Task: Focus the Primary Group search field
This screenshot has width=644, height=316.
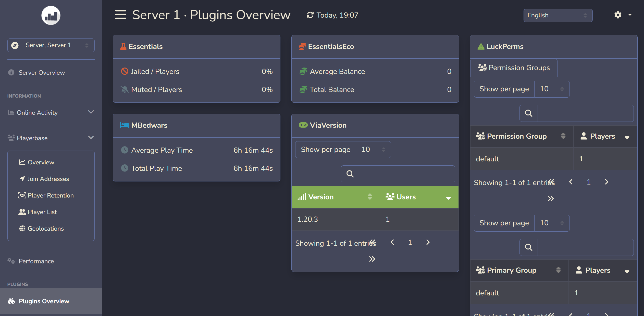Action: (586, 247)
